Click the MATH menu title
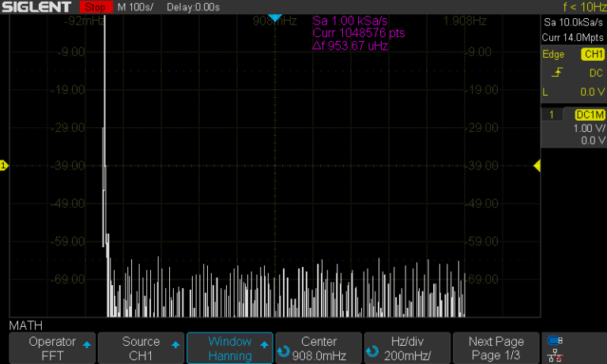Viewport: 607px width, 364px height. 26,325
